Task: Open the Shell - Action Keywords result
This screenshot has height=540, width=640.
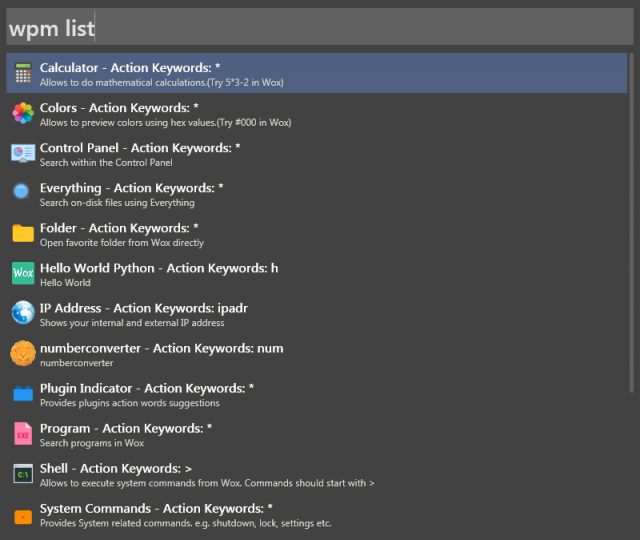Action: (x=115, y=468)
